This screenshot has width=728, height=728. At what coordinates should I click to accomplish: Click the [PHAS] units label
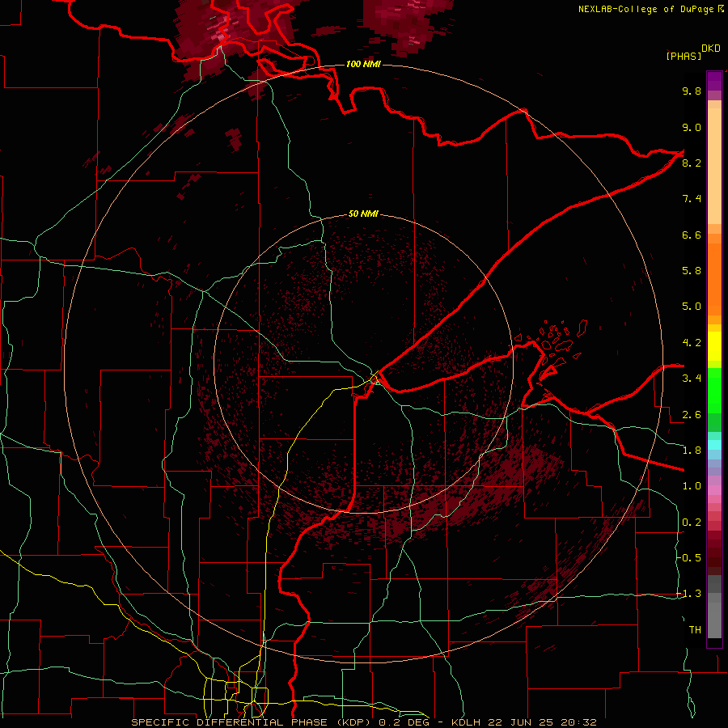(x=684, y=56)
